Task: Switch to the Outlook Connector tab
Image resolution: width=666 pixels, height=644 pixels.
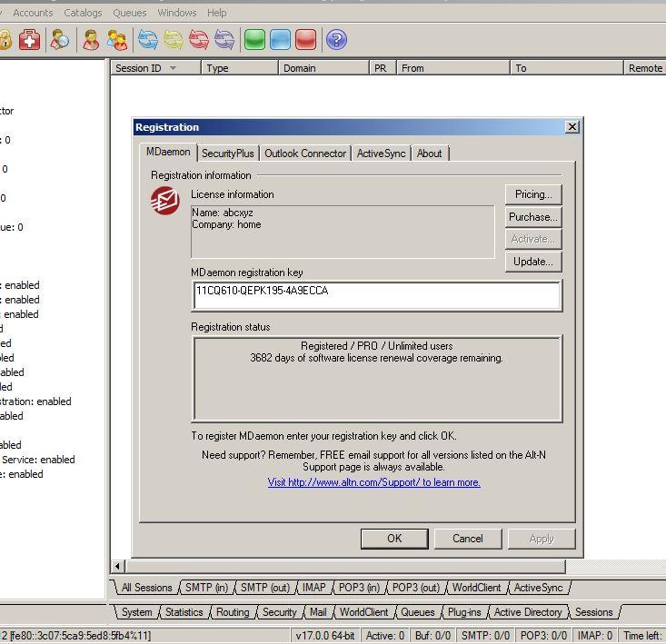Action: point(305,154)
